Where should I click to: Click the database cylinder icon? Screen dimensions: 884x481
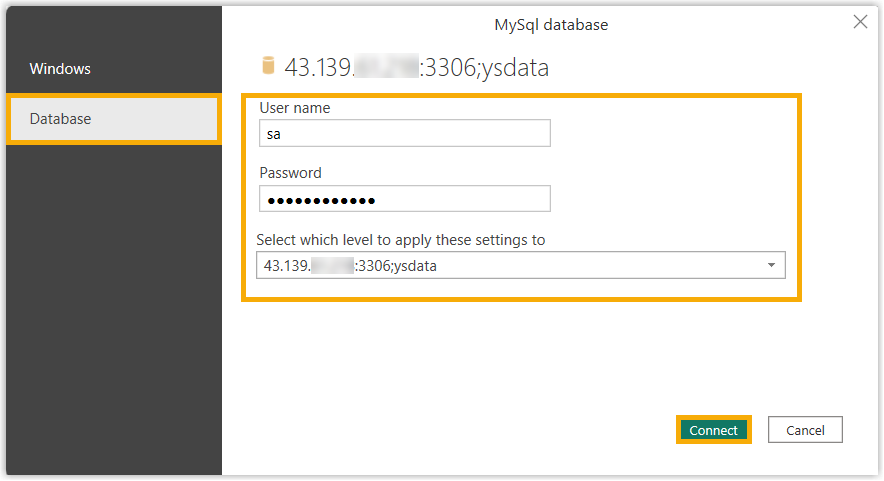coord(268,65)
